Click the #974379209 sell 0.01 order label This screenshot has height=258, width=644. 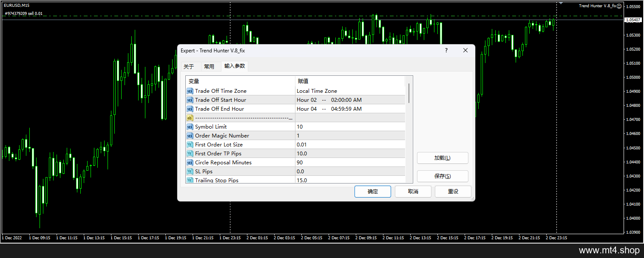(23, 14)
